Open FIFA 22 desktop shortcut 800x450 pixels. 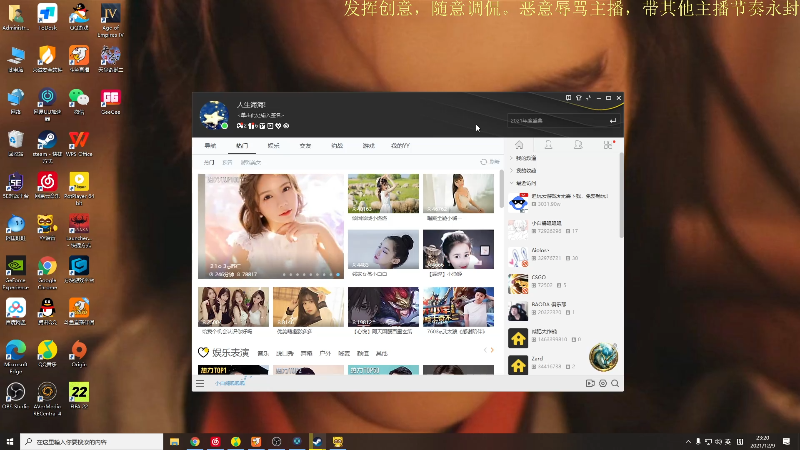pos(79,396)
